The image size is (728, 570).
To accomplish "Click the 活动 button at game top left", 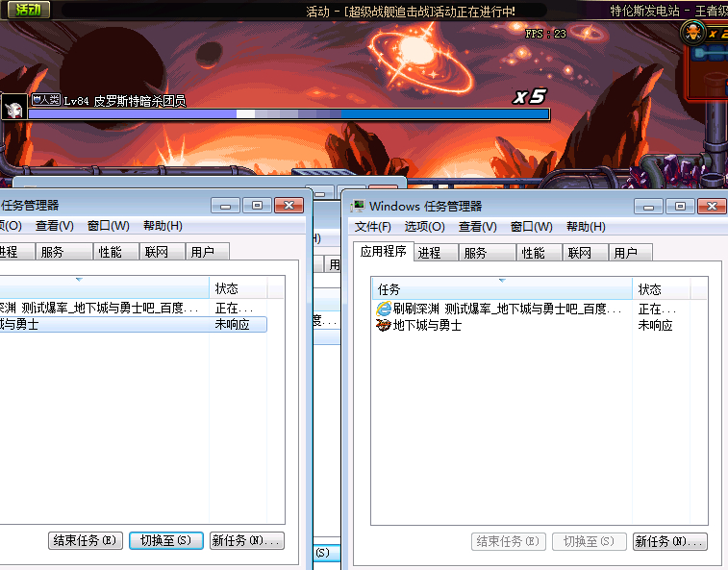I will 28,10.
